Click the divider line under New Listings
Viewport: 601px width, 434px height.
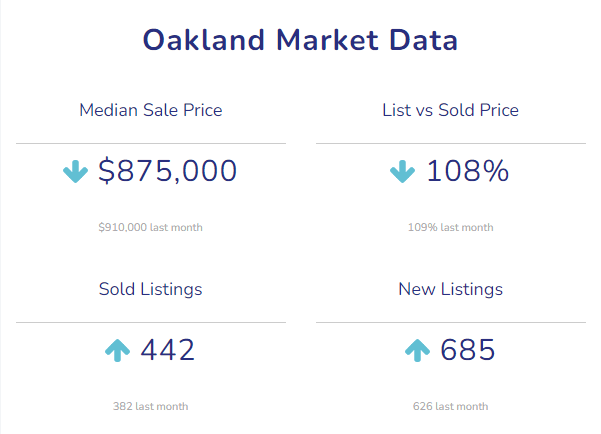tap(450, 322)
